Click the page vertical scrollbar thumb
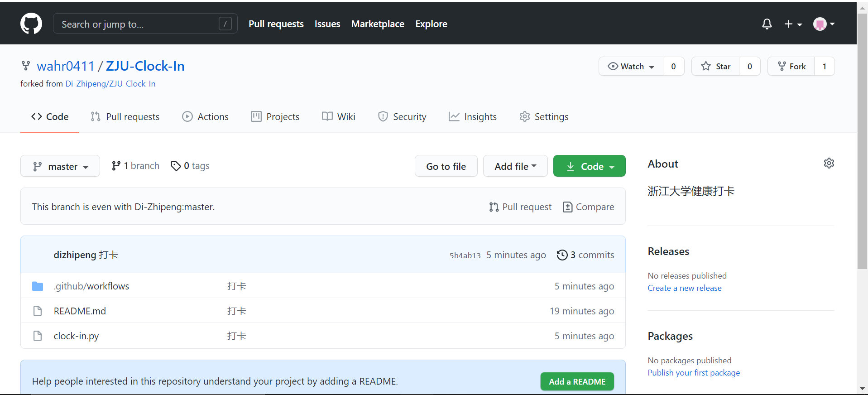Viewport: 868px width, 395px height. (x=863, y=140)
